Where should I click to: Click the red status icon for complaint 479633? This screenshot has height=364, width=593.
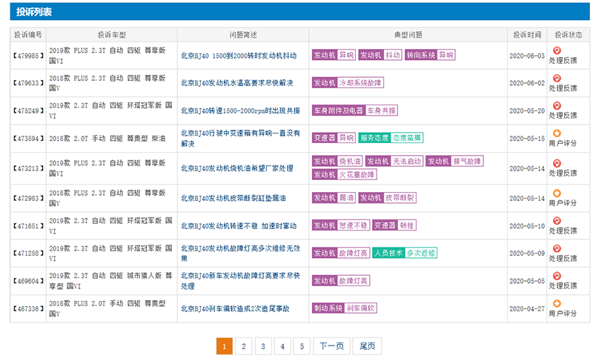557,78
